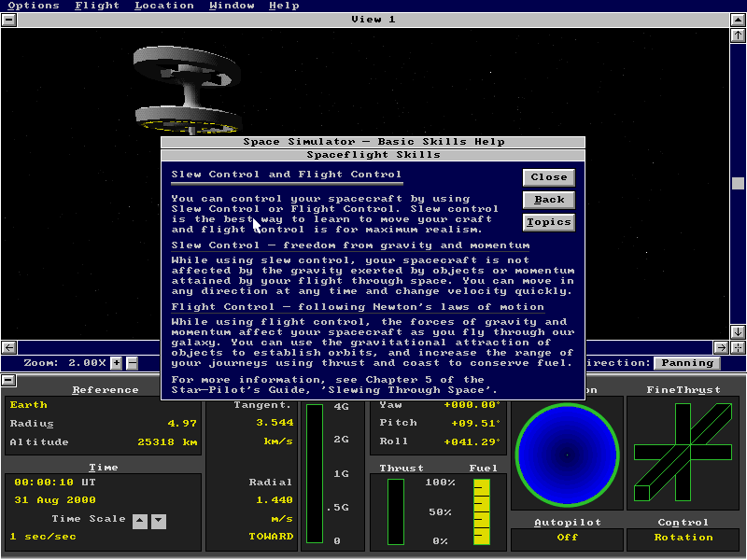This screenshot has height=560, width=747.
Task: Open the Options menu
Action: click(x=34, y=6)
